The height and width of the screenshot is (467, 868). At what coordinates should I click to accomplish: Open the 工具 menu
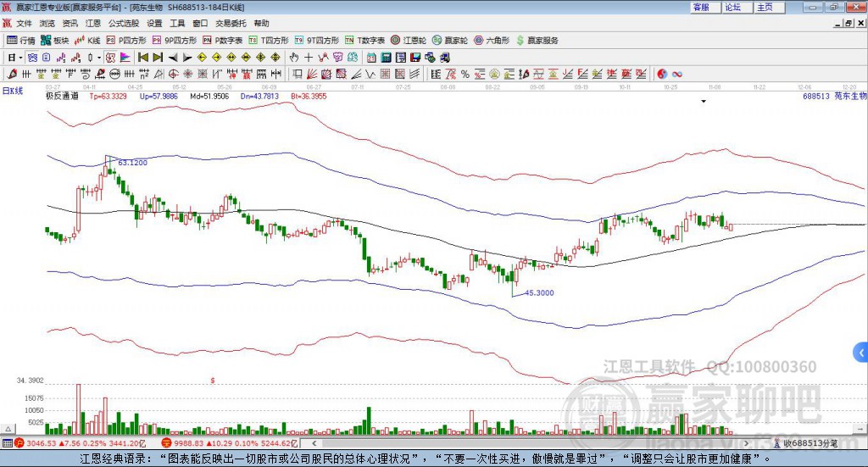[177, 23]
